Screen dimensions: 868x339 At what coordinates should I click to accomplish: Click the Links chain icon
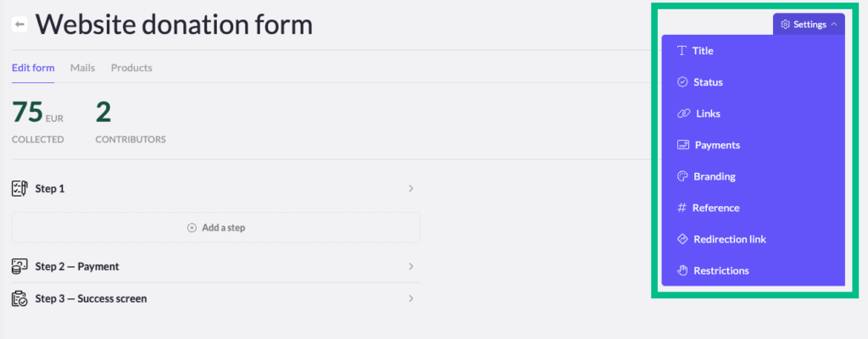(x=683, y=114)
